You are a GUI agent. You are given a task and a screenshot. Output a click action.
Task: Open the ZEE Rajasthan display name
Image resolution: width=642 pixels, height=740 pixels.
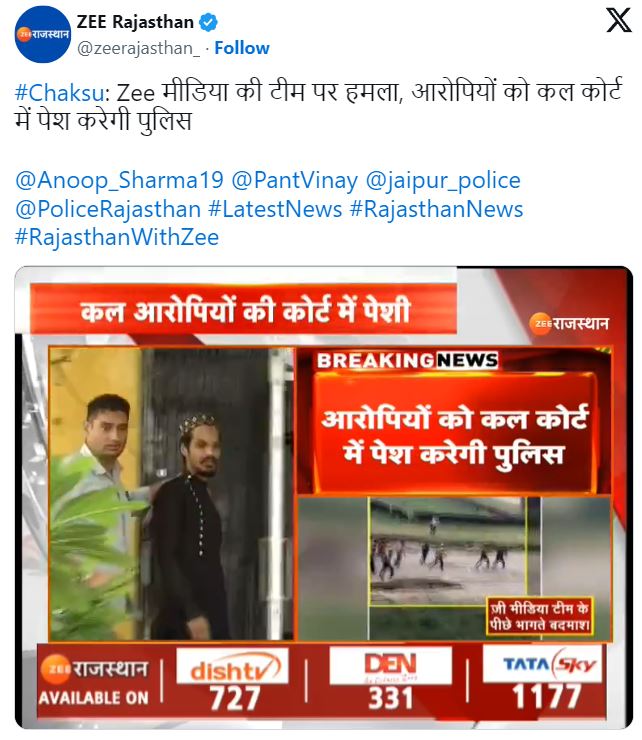135,22
